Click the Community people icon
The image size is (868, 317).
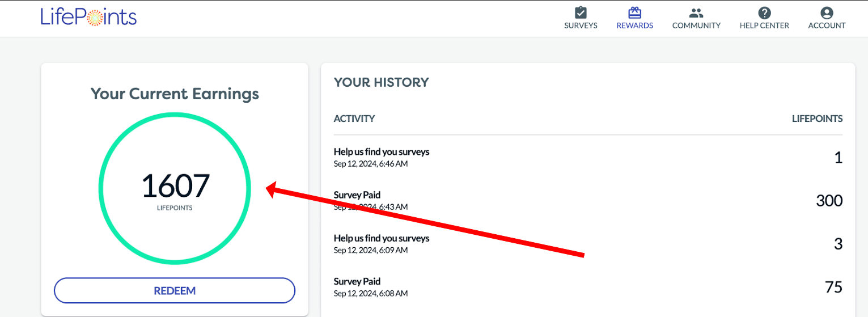click(696, 12)
